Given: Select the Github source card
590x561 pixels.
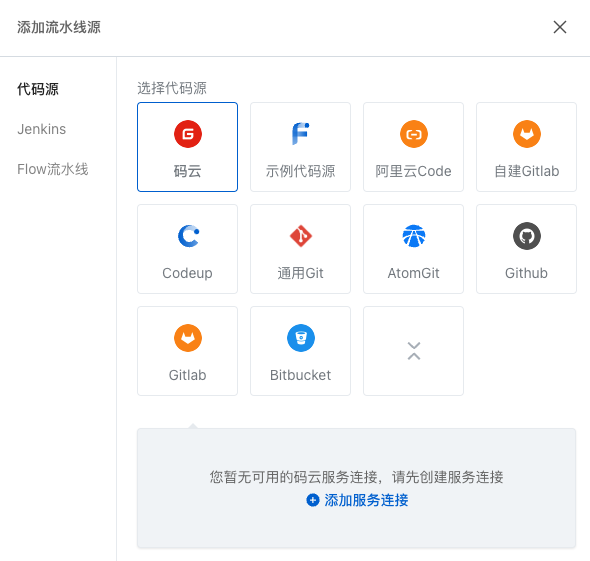Looking at the screenshot, I should 526,249.
